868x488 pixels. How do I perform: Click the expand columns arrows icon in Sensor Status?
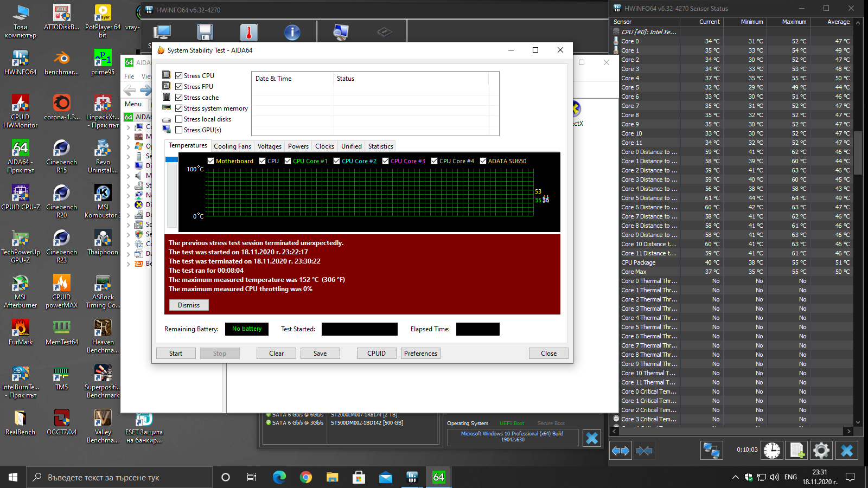pyautogui.click(x=621, y=451)
